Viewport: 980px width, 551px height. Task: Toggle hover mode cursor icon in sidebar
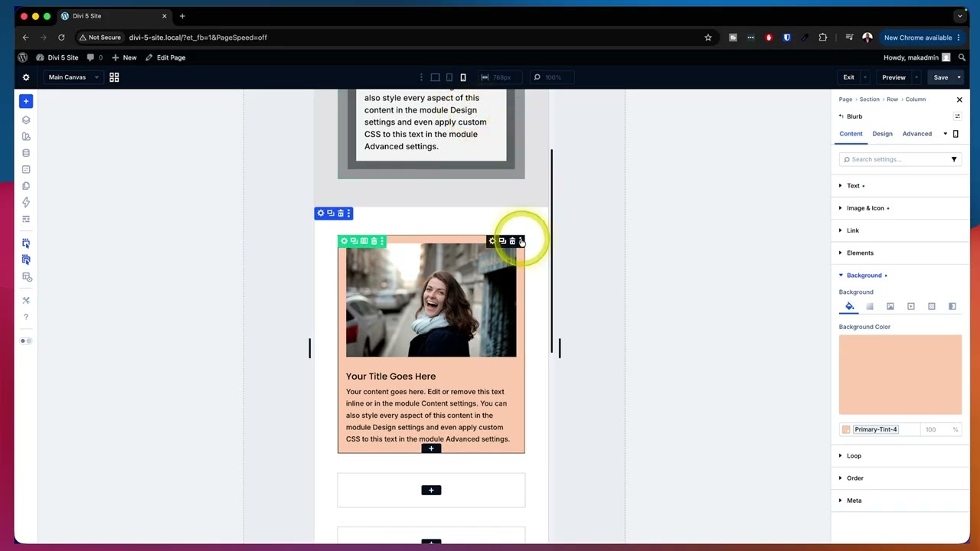coord(26,260)
